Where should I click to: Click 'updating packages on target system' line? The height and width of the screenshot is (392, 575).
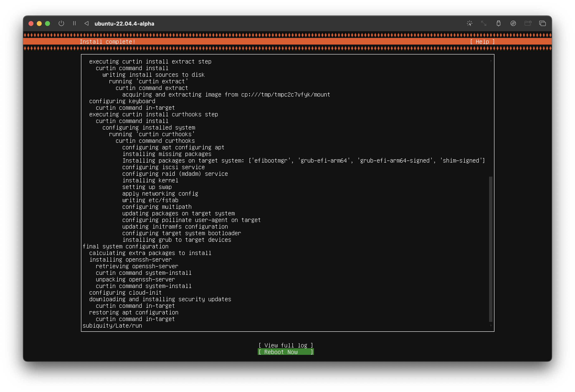click(x=178, y=213)
